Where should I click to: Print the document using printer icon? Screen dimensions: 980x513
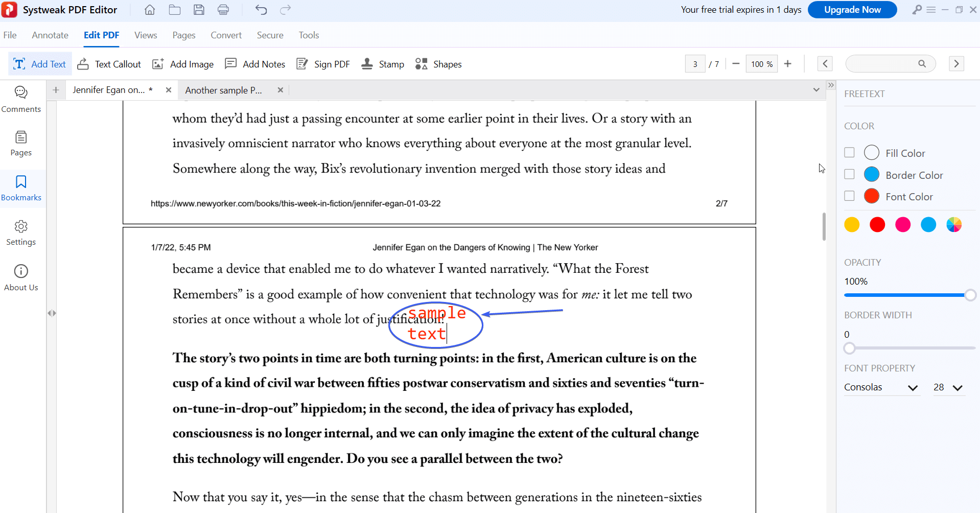pyautogui.click(x=223, y=10)
